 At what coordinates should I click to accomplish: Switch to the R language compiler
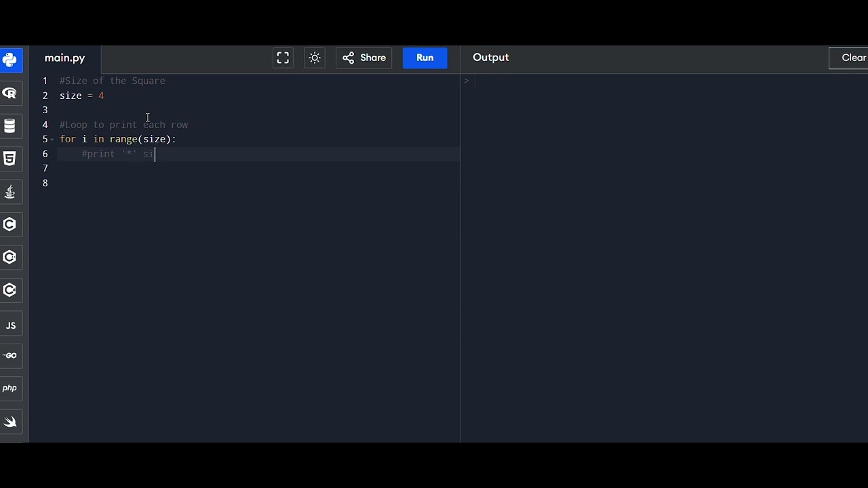10,94
